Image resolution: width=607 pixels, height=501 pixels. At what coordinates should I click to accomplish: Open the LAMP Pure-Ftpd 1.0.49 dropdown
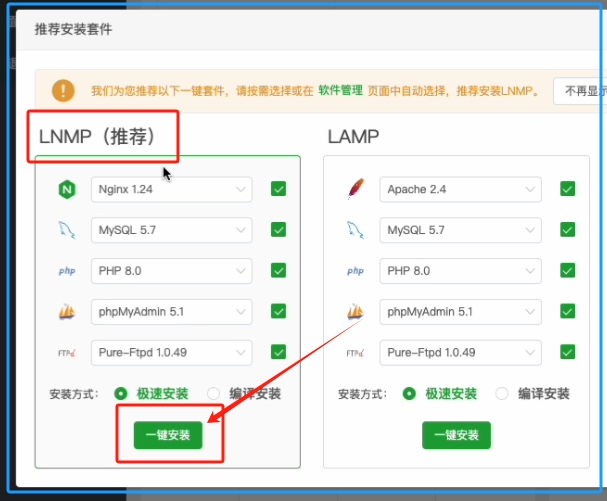(460, 353)
